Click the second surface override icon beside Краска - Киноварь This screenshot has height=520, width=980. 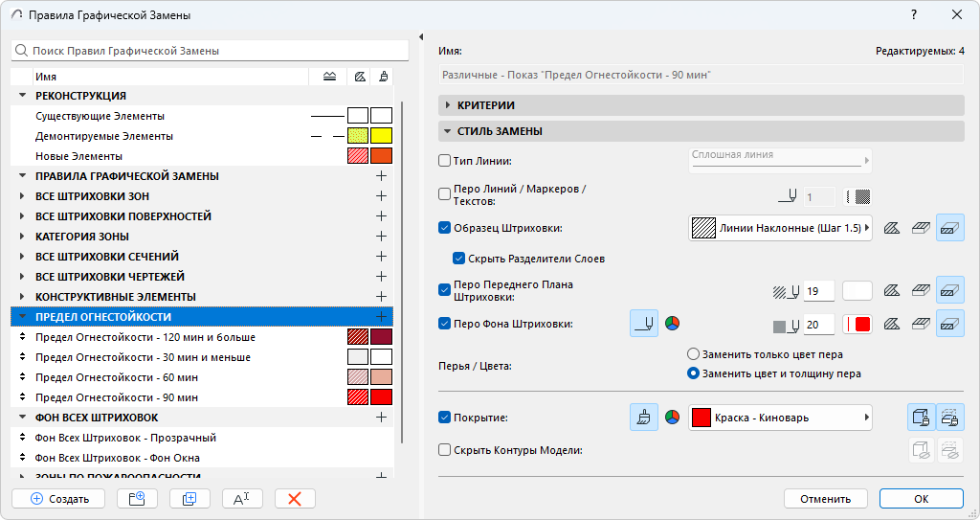pos(950,418)
